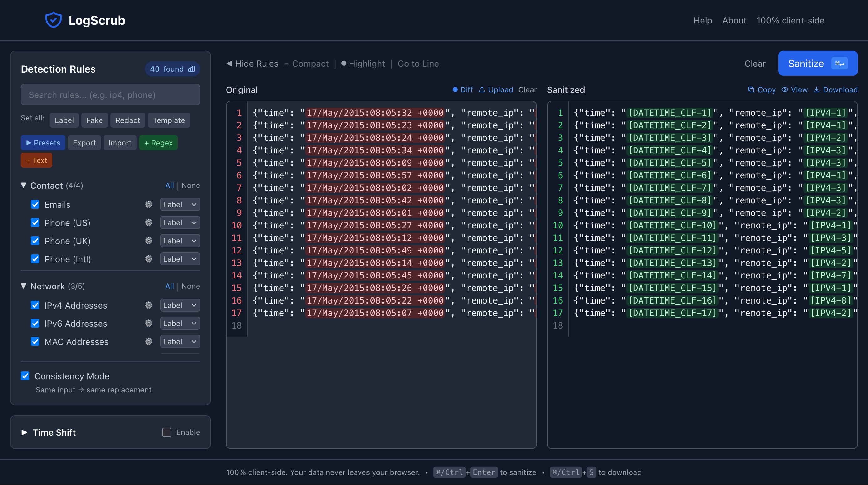Image resolution: width=868 pixels, height=485 pixels.
Task: Open the About page
Action: (734, 20)
